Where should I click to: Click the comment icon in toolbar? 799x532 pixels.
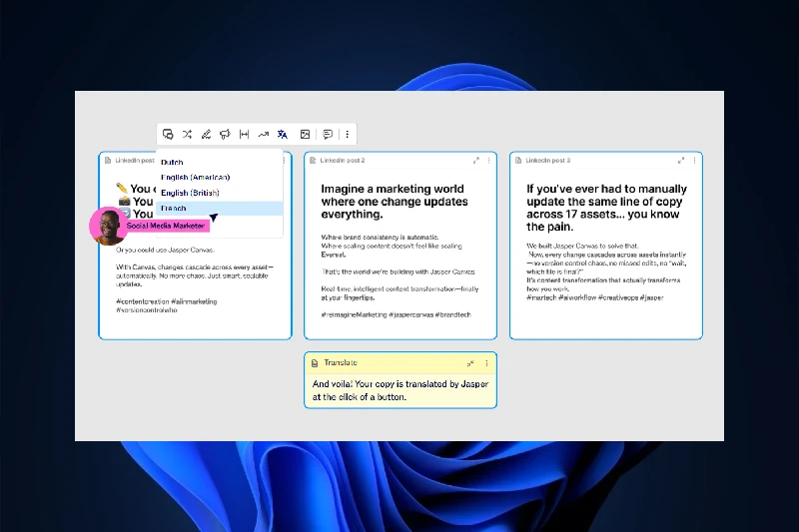tap(328, 134)
